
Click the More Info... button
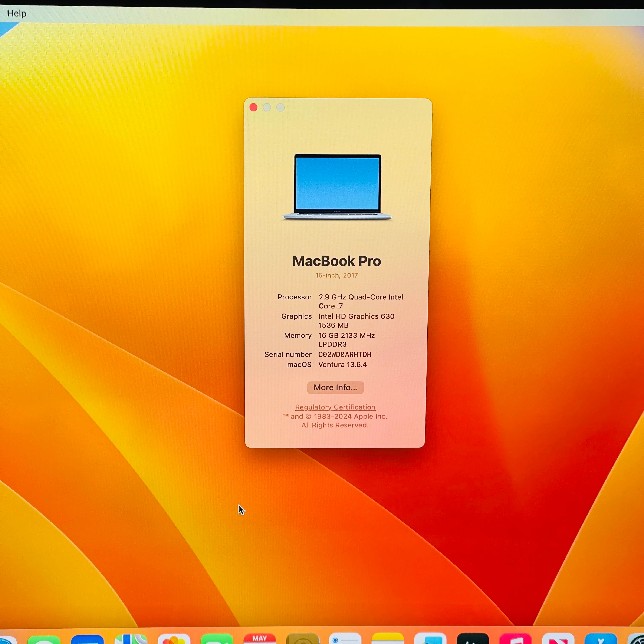coord(335,387)
